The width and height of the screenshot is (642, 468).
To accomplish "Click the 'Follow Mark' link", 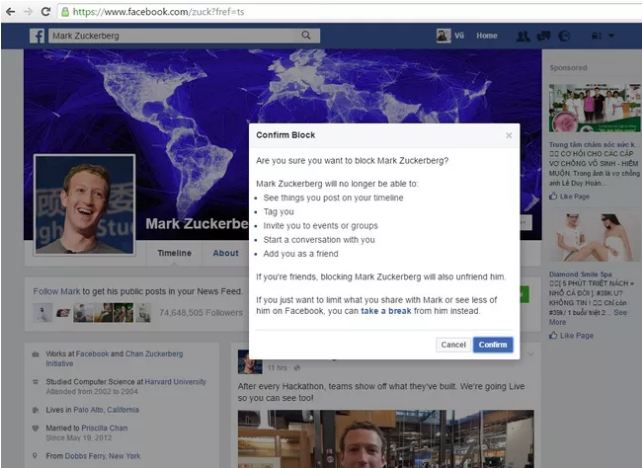I will tap(57, 292).
